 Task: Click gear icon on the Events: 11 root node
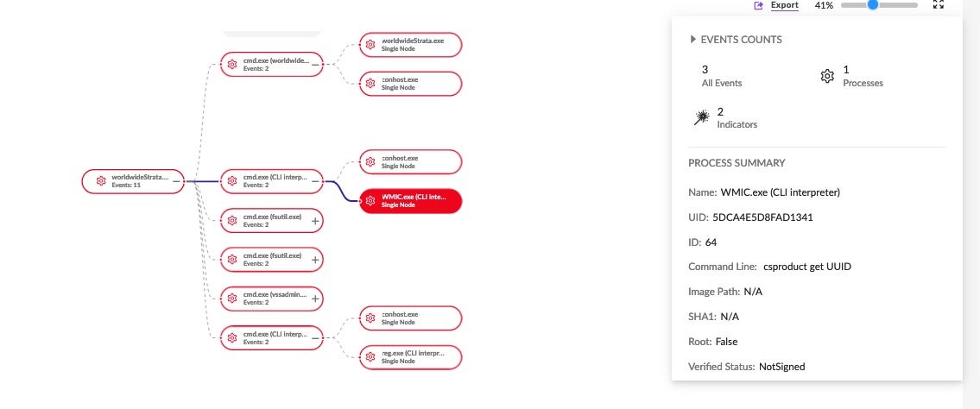100,181
